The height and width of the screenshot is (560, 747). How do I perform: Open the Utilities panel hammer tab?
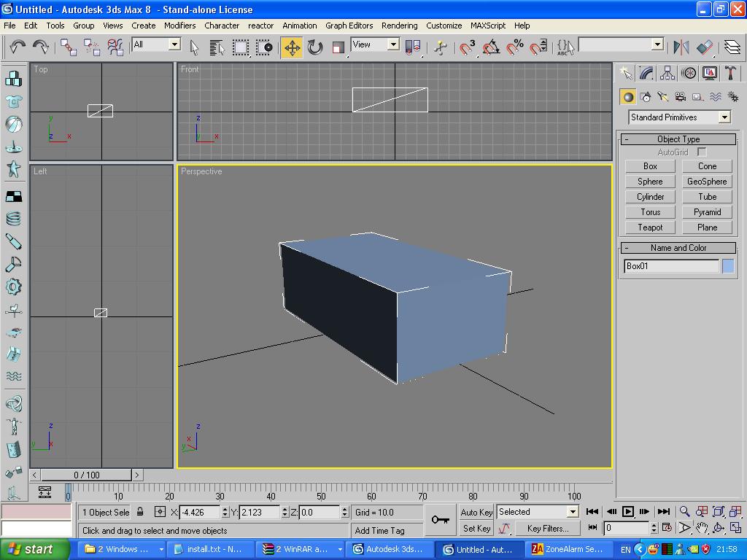(730, 73)
